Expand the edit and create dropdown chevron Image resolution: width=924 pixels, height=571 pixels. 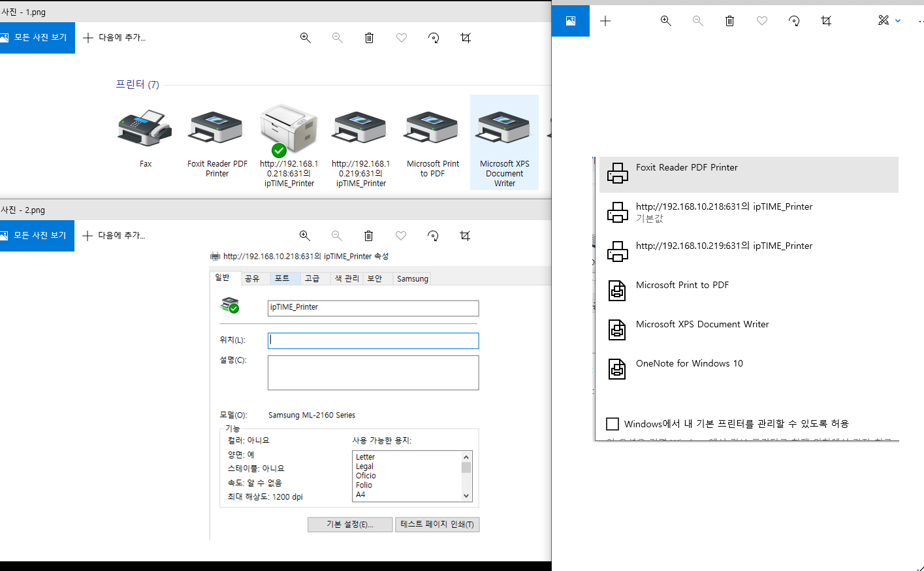pos(898,21)
